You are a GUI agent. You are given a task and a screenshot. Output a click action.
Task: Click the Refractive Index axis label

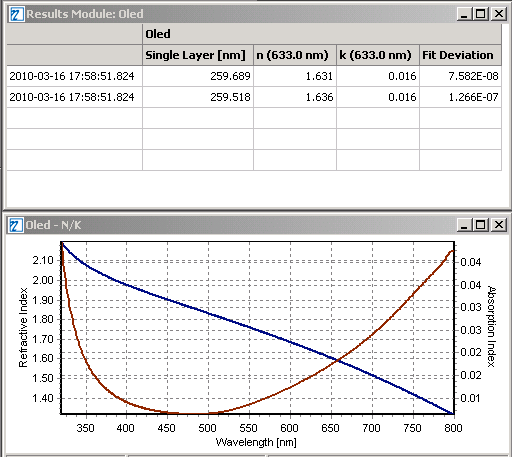[x=23, y=328]
